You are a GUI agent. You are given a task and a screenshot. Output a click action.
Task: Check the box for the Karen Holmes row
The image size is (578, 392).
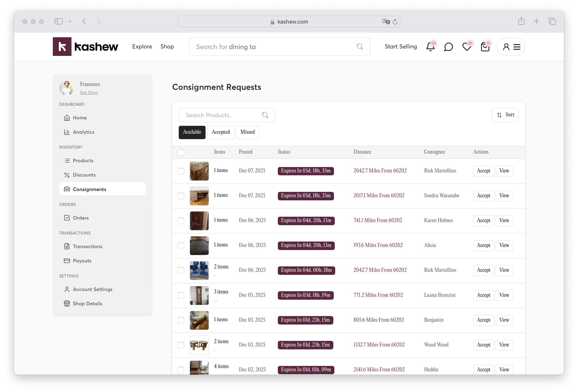181,221
